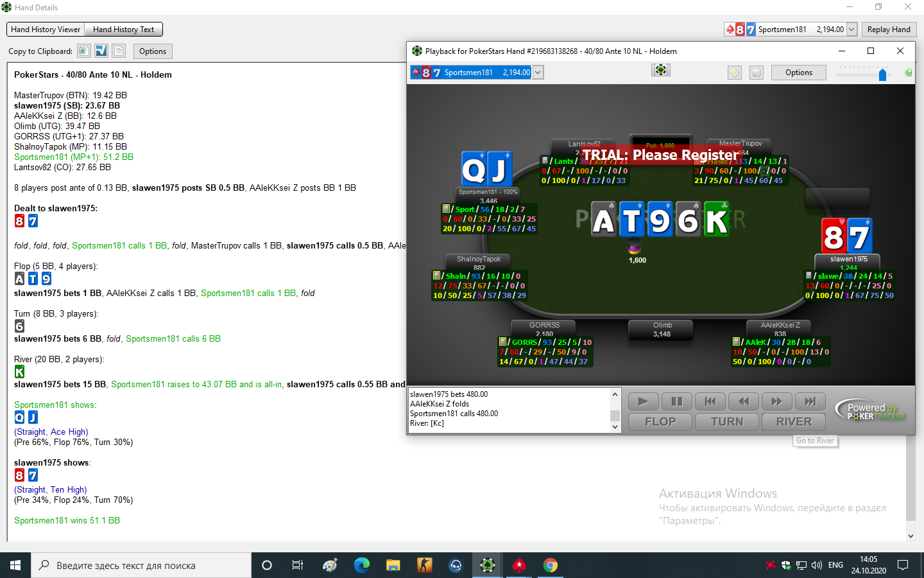Click the PokerTracker taskbar icon
The width and height of the screenshot is (924, 578).
coord(488,565)
